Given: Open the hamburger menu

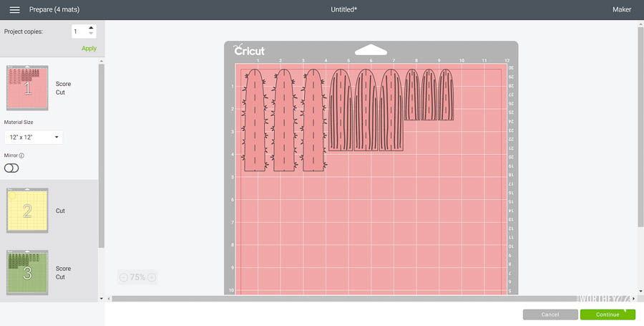Looking at the screenshot, I should pos(14,10).
